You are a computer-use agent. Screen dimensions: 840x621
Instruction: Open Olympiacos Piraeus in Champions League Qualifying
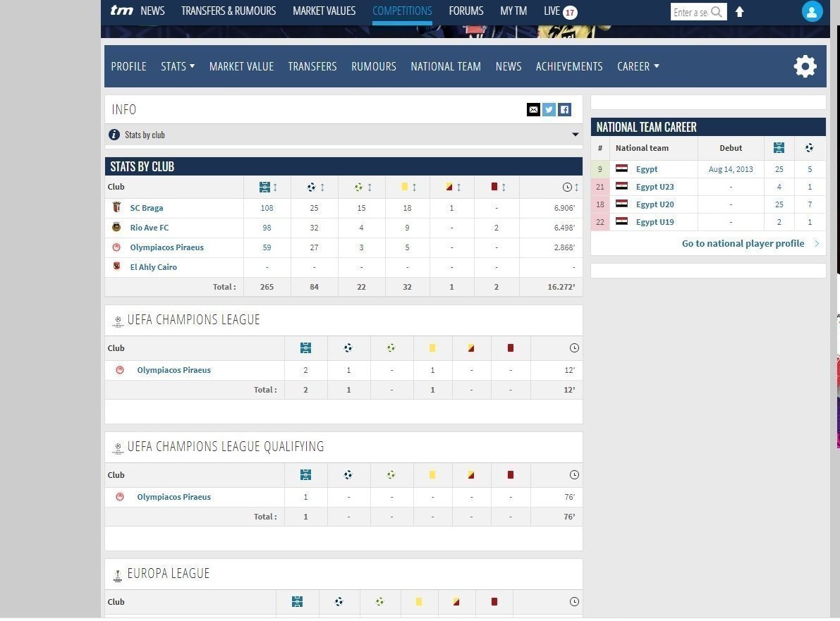[x=174, y=497]
